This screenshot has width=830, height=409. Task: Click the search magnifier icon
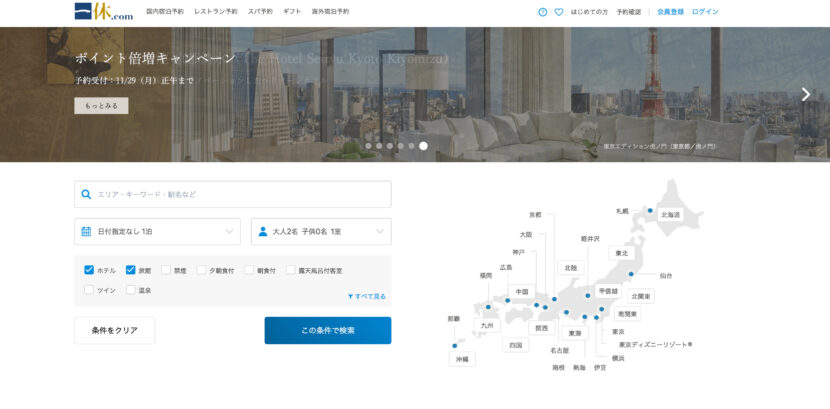(x=86, y=194)
